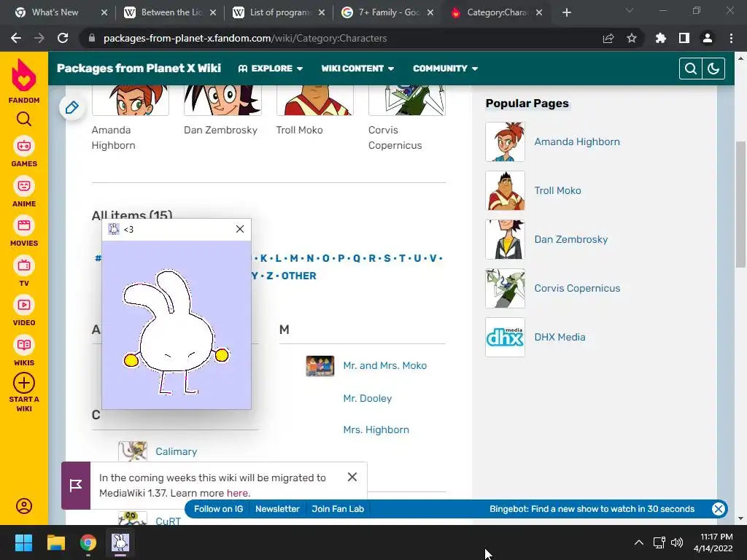Image resolution: width=747 pixels, height=560 pixels.
Task: Open Amanda Highborn popular page link
Action: [x=577, y=141]
